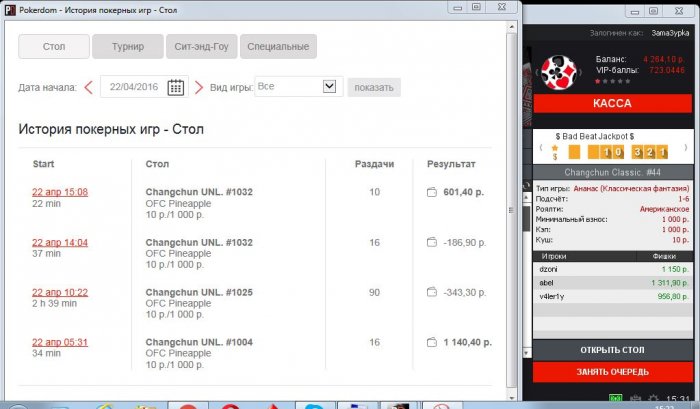Click the balance value 4 264,10 р.
Screen dimensions: 700x409
(664, 59)
